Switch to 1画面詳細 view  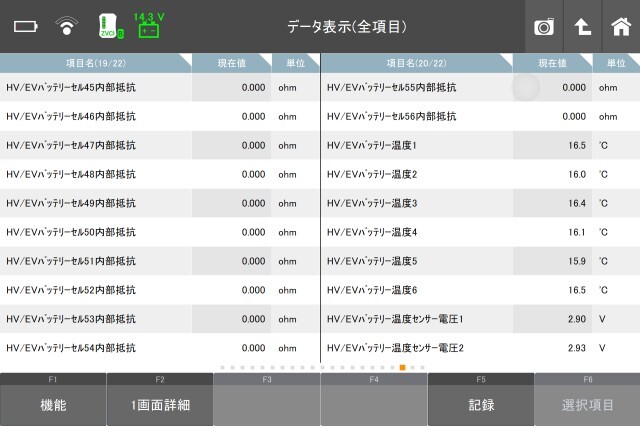coord(160,399)
